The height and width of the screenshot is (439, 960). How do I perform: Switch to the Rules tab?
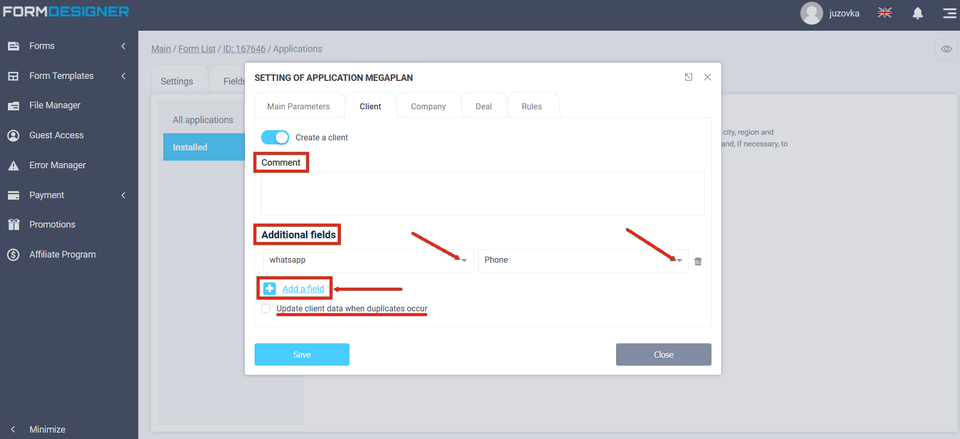tap(531, 106)
